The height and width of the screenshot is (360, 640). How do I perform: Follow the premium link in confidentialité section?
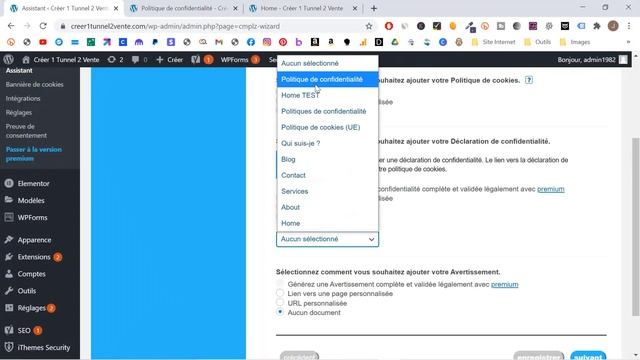point(551,189)
